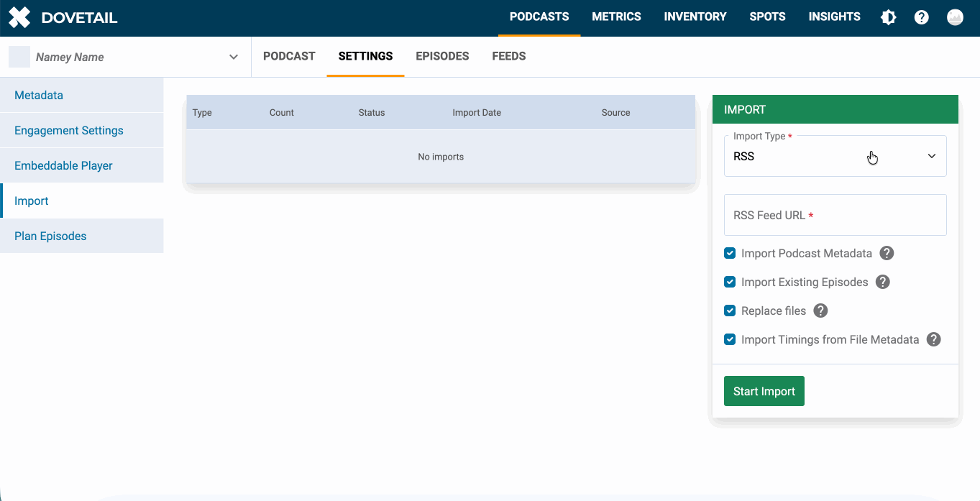
Task: Toggle the dark/light theme icon
Action: [889, 17]
